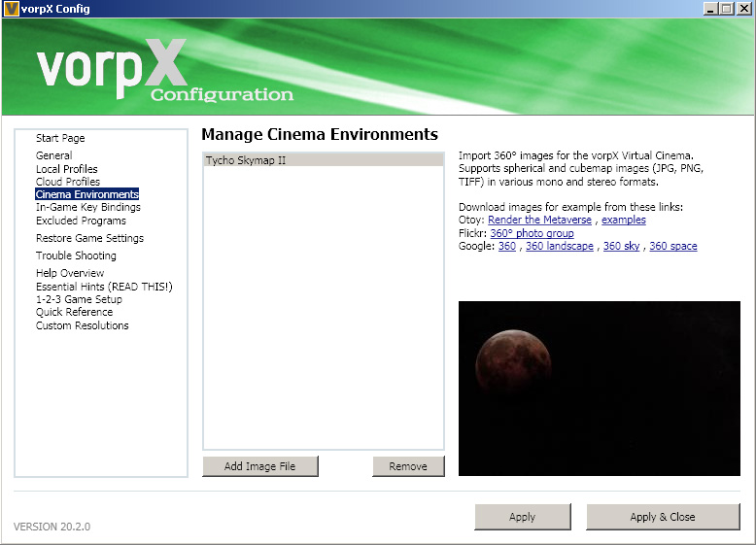Open the Render the Metaverse link
The image size is (756, 545).
click(x=539, y=220)
